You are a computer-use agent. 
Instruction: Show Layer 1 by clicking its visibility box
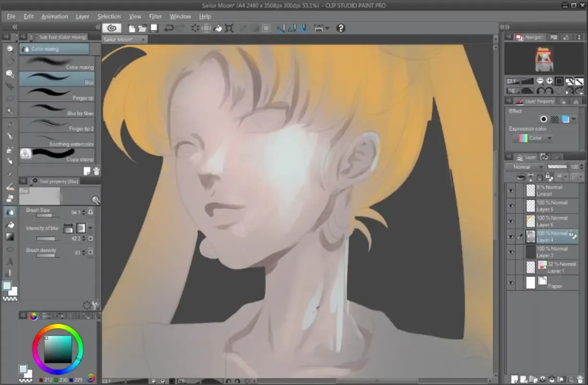click(511, 267)
